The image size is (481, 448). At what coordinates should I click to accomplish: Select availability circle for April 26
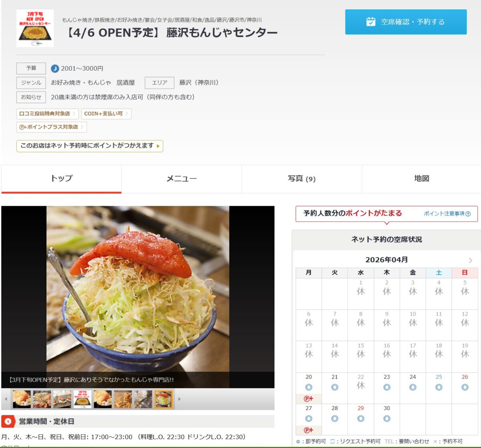click(x=465, y=387)
